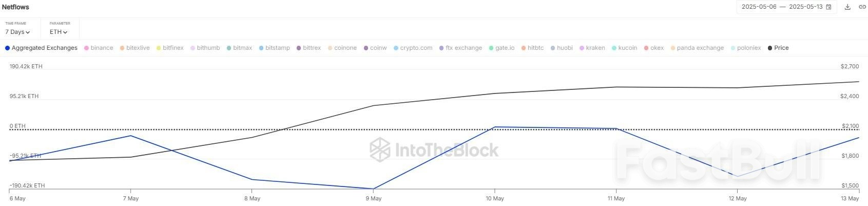
Task: Click the copy link icon
Action: 862,7
